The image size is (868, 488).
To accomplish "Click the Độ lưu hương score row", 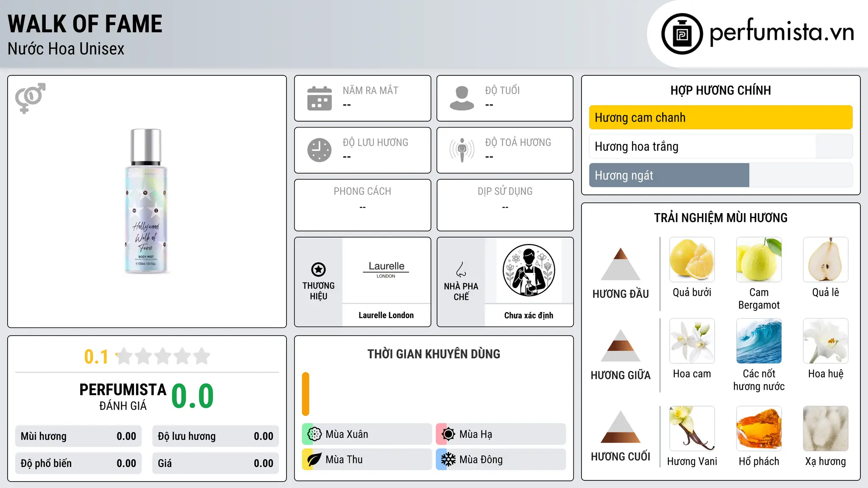I will 215,436.
